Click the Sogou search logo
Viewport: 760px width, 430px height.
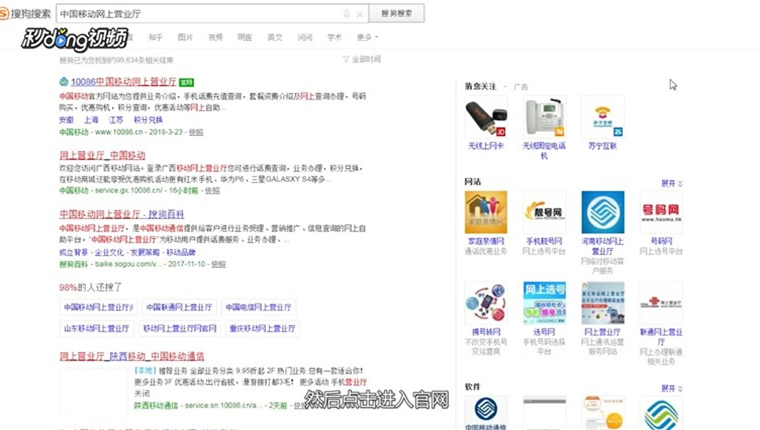pyautogui.click(x=25, y=14)
